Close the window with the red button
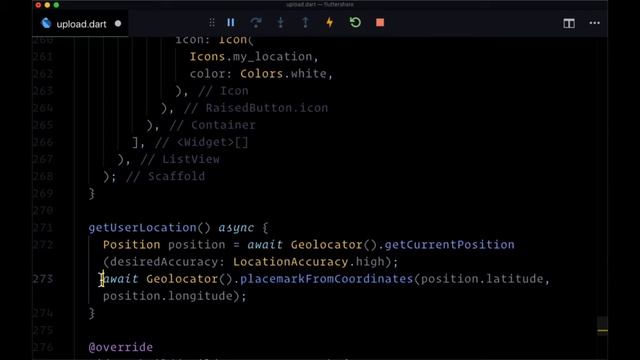640x360 pixels. pyautogui.click(x=38, y=5)
